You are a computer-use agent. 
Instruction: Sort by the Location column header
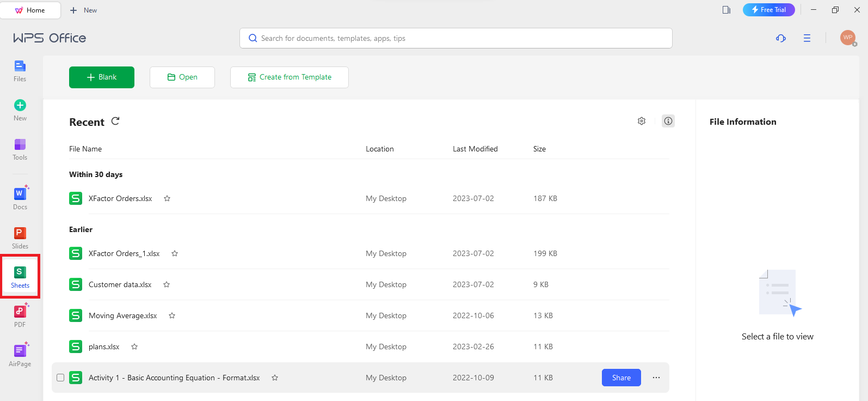point(380,149)
